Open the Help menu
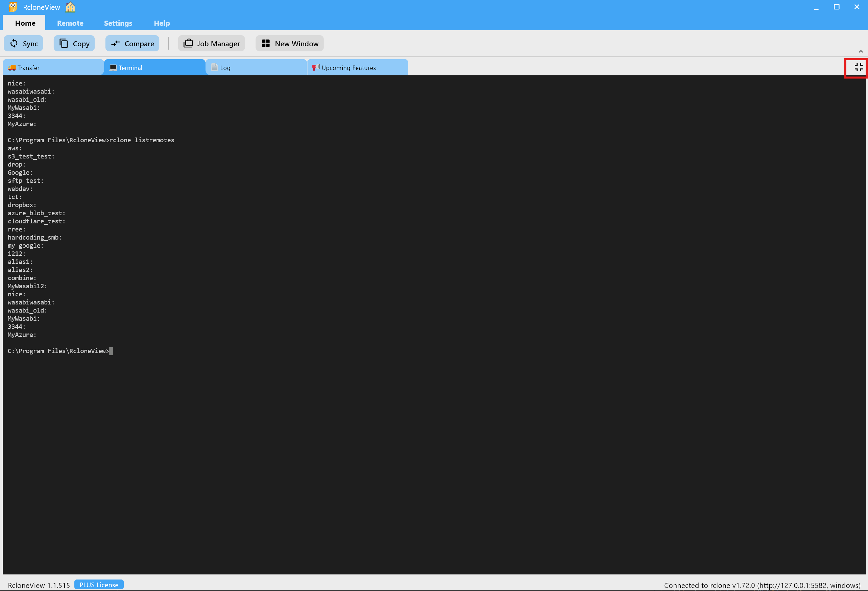 162,23
